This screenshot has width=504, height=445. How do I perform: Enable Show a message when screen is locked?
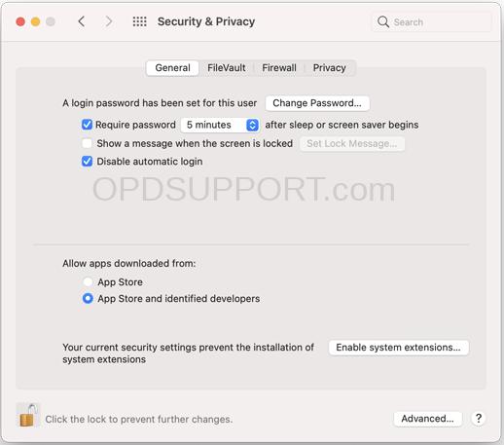pyautogui.click(x=87, y=143)
